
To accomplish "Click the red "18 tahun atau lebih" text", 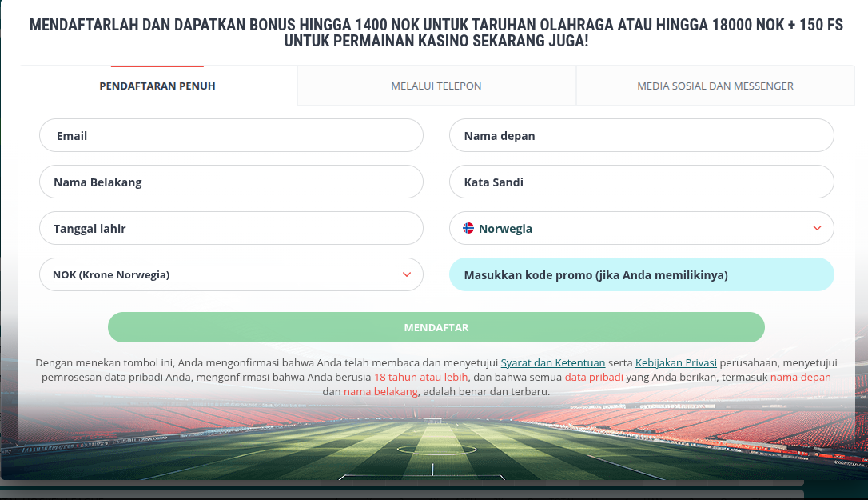I will pyautogui.click(x=420, y=378).
